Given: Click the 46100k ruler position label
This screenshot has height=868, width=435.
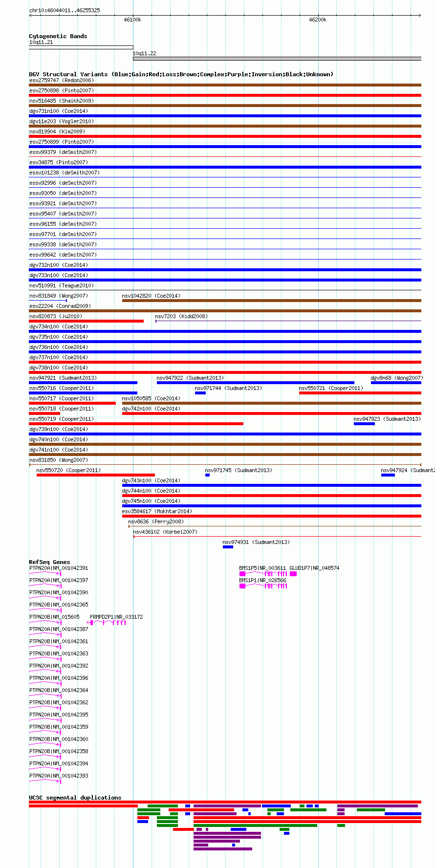Looking at the screenshot, I should pos(132,20).
